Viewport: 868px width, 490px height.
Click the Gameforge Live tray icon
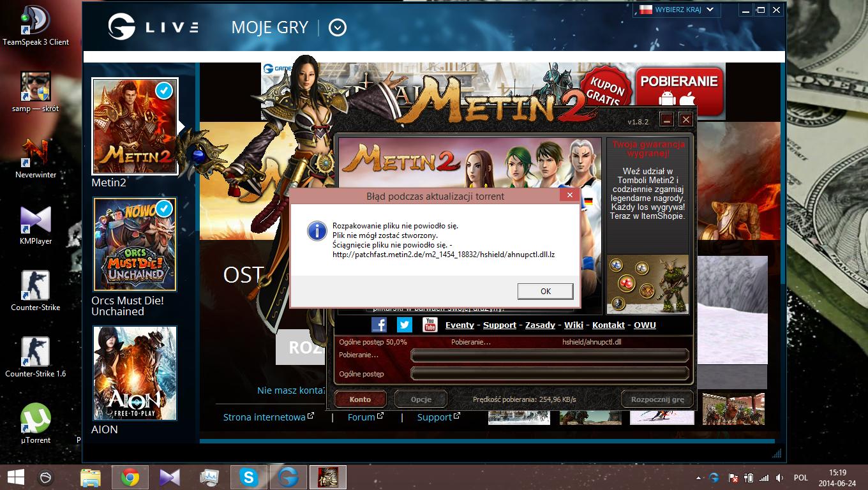[714, 478]
